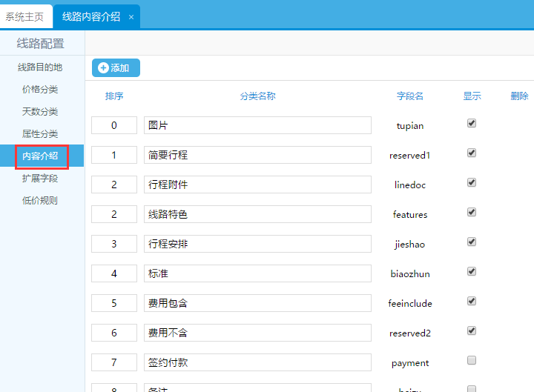This screenshot has height=392, width=534.
Task: Click the sort order field for 简要行程
Action: tap(114, 155)
